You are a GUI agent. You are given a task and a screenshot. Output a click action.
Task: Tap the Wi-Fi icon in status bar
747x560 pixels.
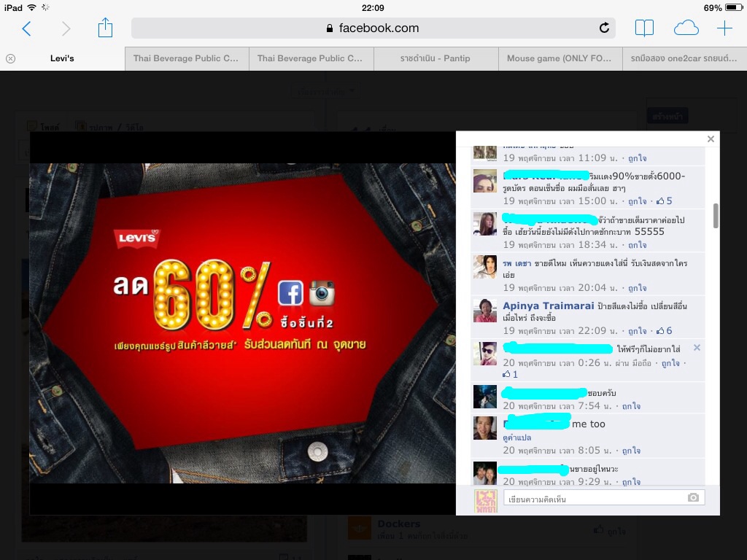pos(31,7)
